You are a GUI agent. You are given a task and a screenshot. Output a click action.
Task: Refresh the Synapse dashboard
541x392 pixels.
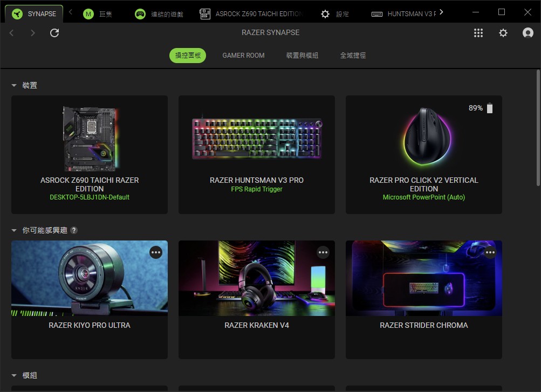54,33
